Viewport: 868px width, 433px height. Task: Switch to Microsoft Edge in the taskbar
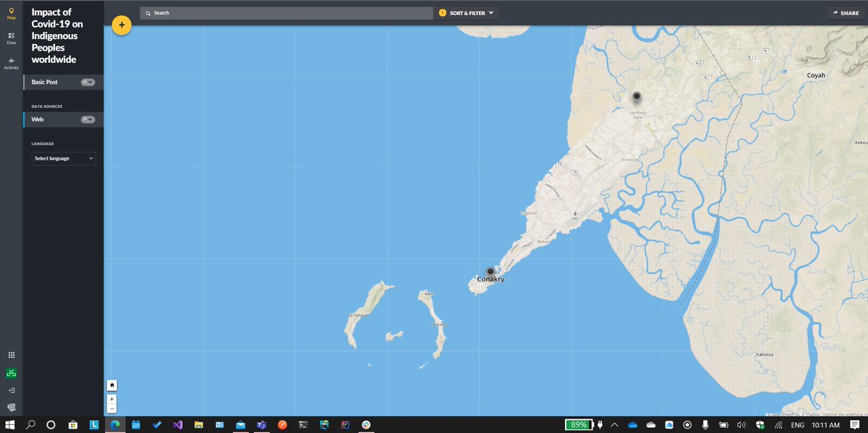click(115, 425)
